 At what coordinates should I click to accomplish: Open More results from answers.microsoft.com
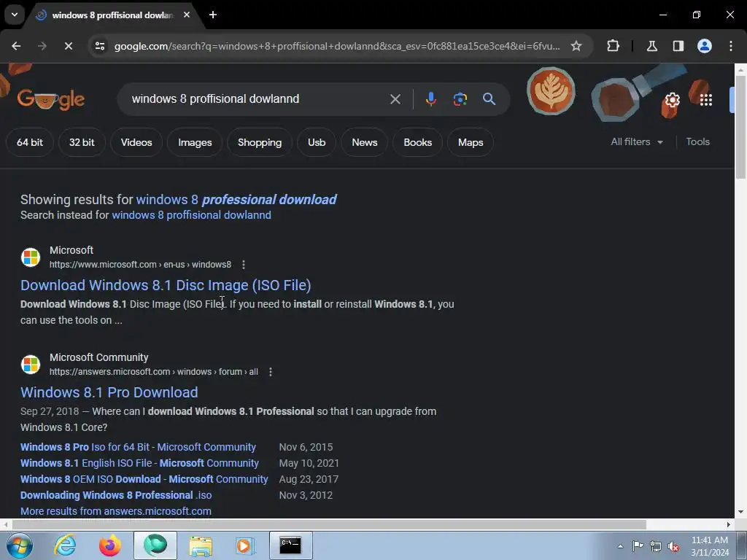[116, 511]
